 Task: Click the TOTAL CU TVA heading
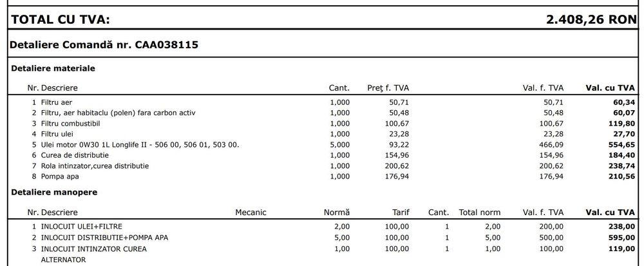60,19
